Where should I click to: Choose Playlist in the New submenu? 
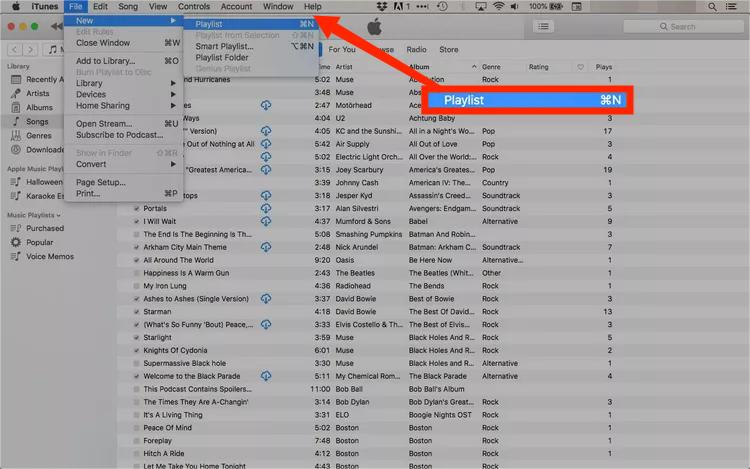[251, 24]
